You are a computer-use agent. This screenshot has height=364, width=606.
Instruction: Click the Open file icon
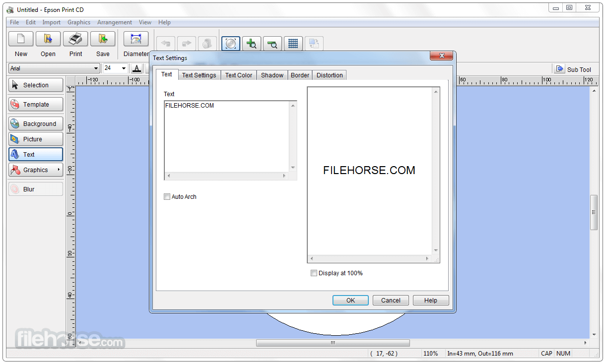(48, 39)
